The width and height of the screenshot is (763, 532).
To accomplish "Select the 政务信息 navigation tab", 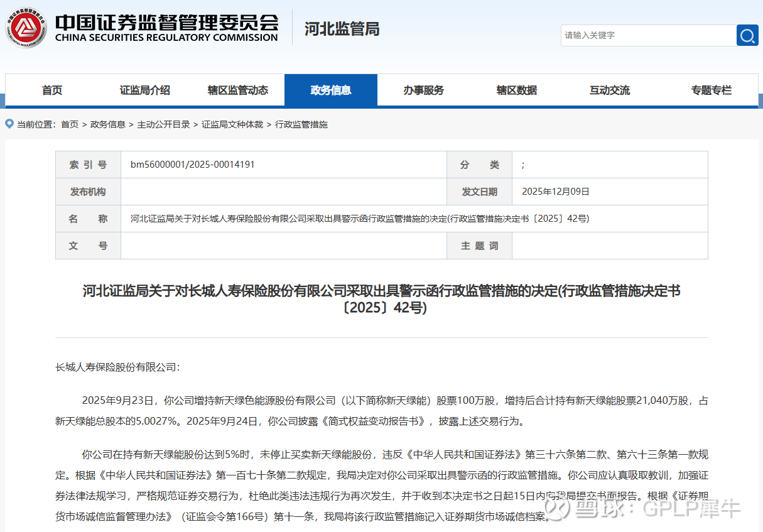I will [x=331, y=90].
